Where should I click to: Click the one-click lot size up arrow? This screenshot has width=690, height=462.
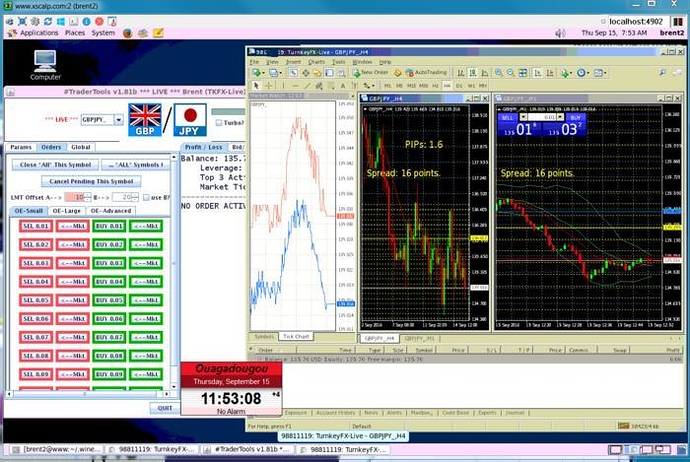coord(560,117)
